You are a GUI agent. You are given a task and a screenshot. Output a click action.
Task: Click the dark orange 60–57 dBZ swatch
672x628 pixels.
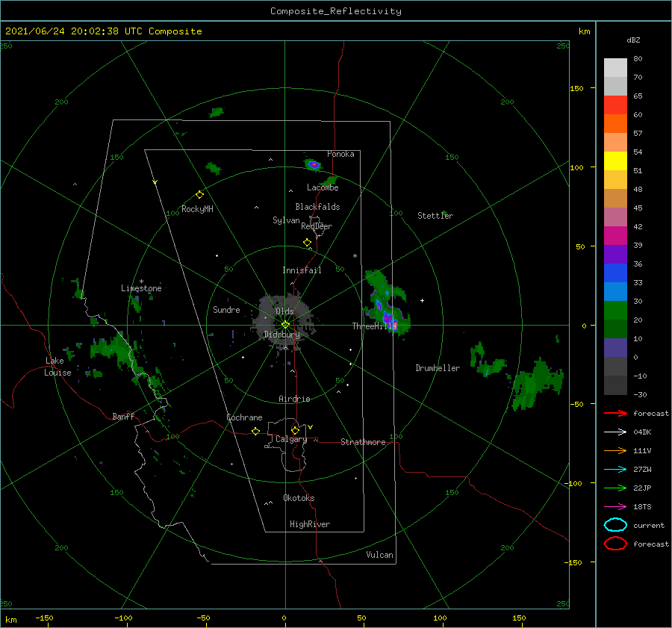pyautogui.click(x=615, y=123)
